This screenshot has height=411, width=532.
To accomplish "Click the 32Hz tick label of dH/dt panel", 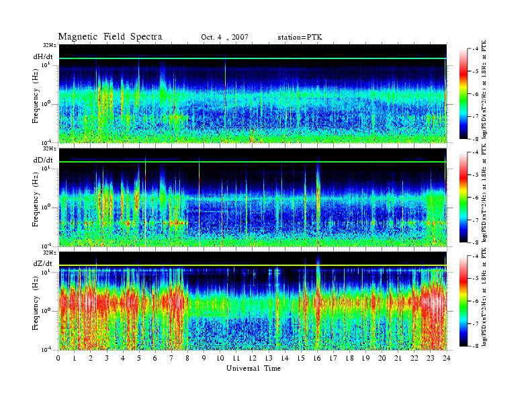I will click(50, 45).
